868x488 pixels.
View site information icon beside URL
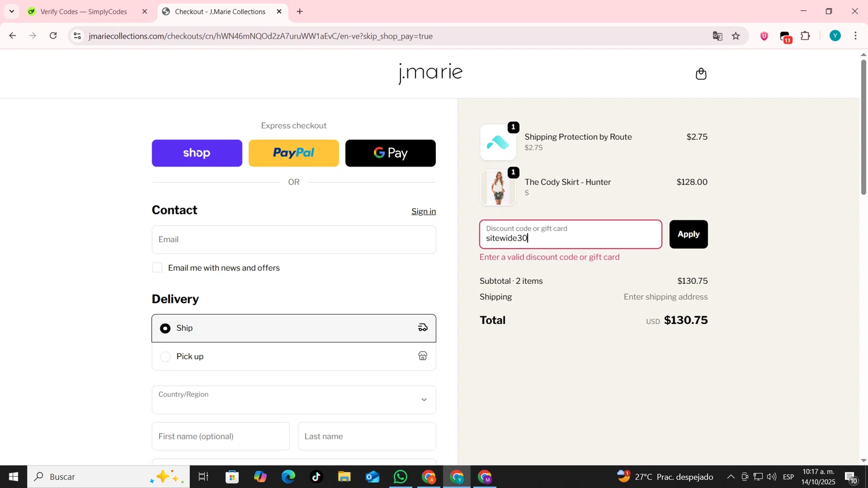coord(78,36)
